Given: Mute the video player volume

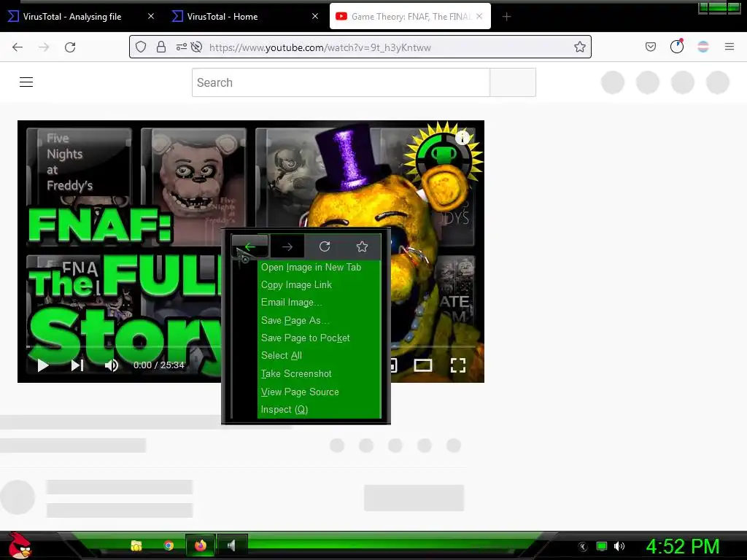Looking at the screenshot, I should (x=112, y=365).
